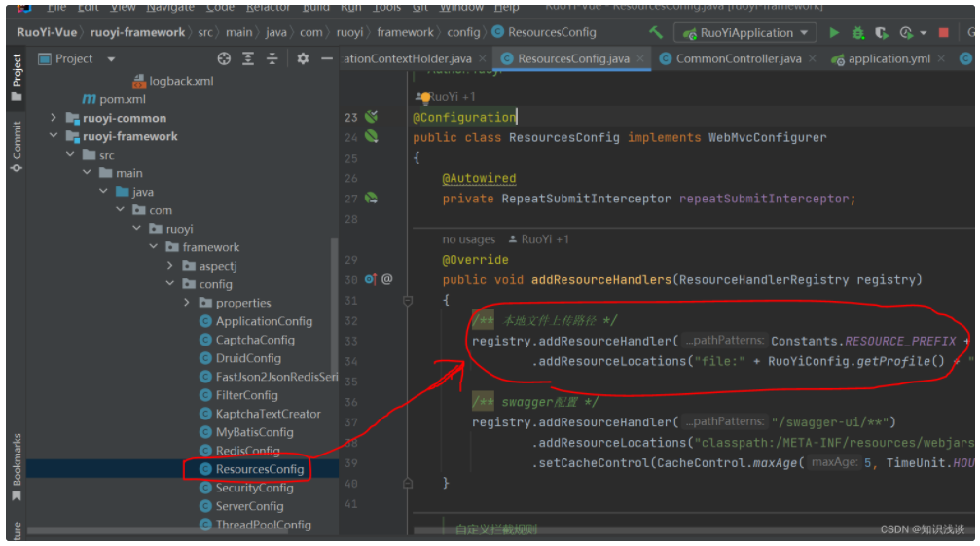Open Project panel settings gear
Screen dimensions: 980x546
pyautogui.click(x=303, y=58)
